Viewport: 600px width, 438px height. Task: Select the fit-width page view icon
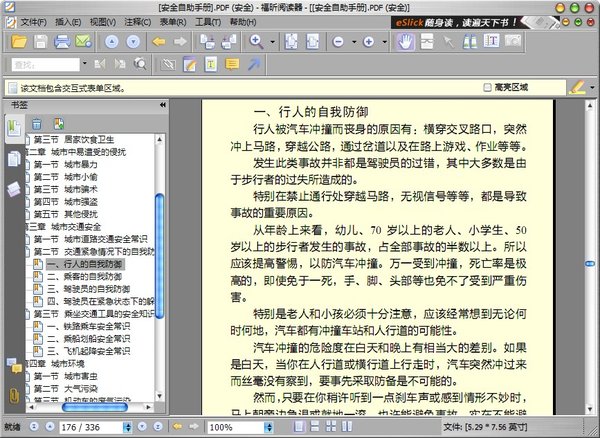(x=312, y=41)
